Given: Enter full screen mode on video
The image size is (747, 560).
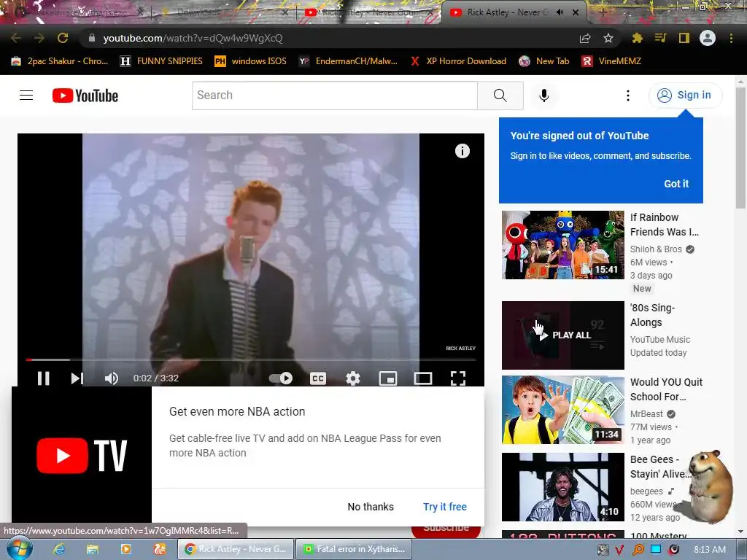Looking at the screenshot, I should (x=458, y=378).
